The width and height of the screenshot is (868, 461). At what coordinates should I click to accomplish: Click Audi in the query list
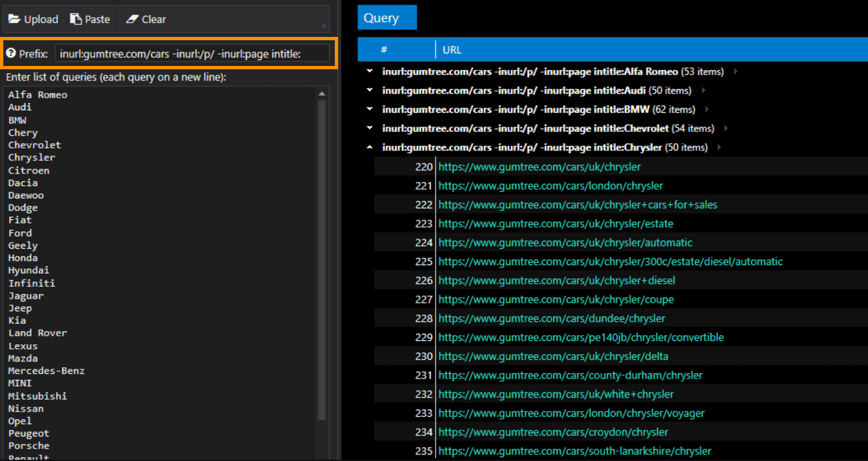(20, 107)
